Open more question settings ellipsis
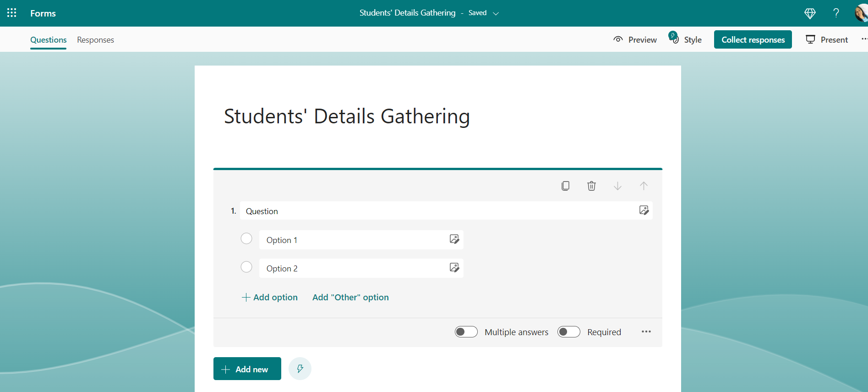868x392 pixels. click(x=646, y=331)
